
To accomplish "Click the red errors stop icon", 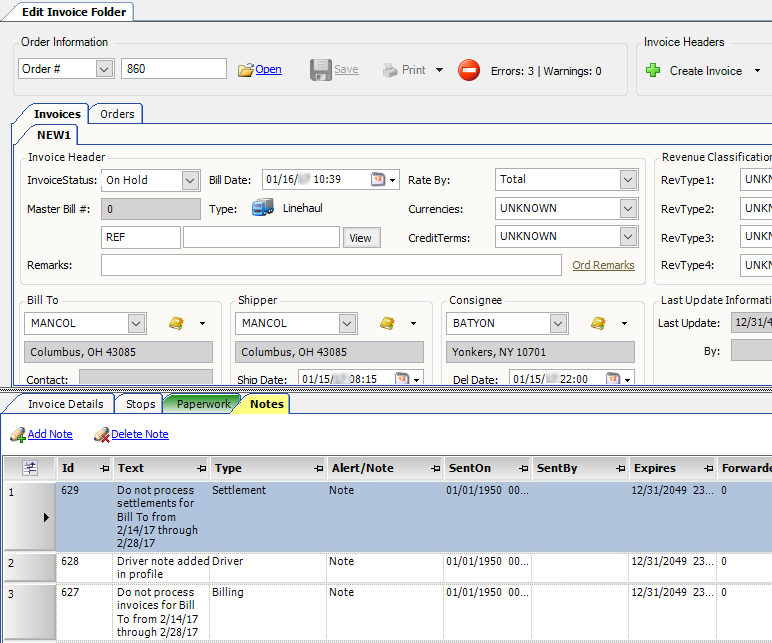I will (469, 70).
